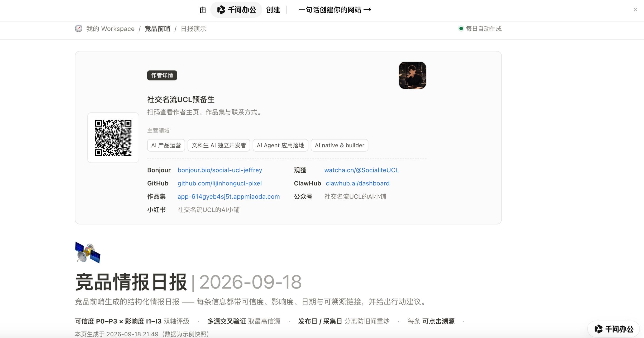Click the 千问办公 logo in top banner

coord(236,10)
